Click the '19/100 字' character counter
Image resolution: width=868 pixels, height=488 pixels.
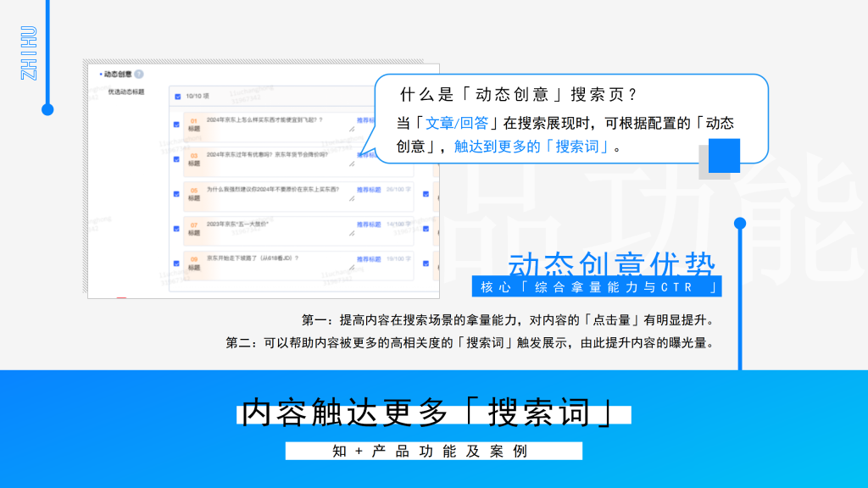398,259
